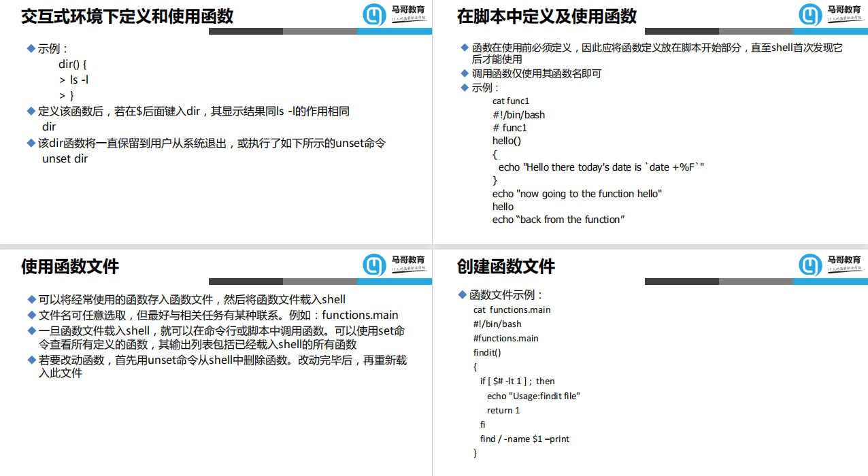Click the "fi" line in findit function

point(483,424)
